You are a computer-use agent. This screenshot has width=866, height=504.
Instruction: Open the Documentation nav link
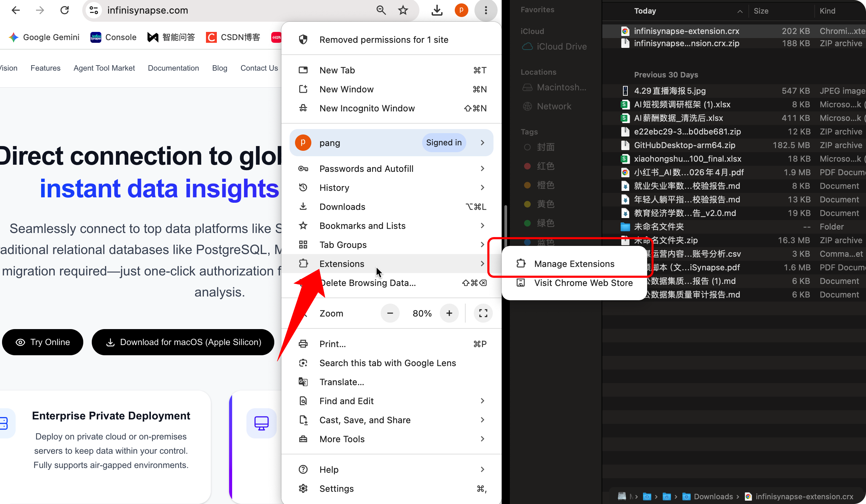173,68
